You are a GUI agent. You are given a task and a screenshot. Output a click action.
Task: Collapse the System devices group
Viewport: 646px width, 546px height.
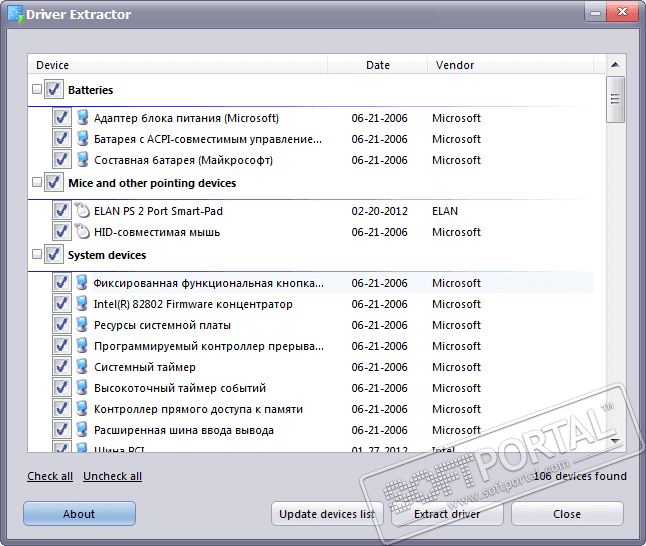(37, 255)
